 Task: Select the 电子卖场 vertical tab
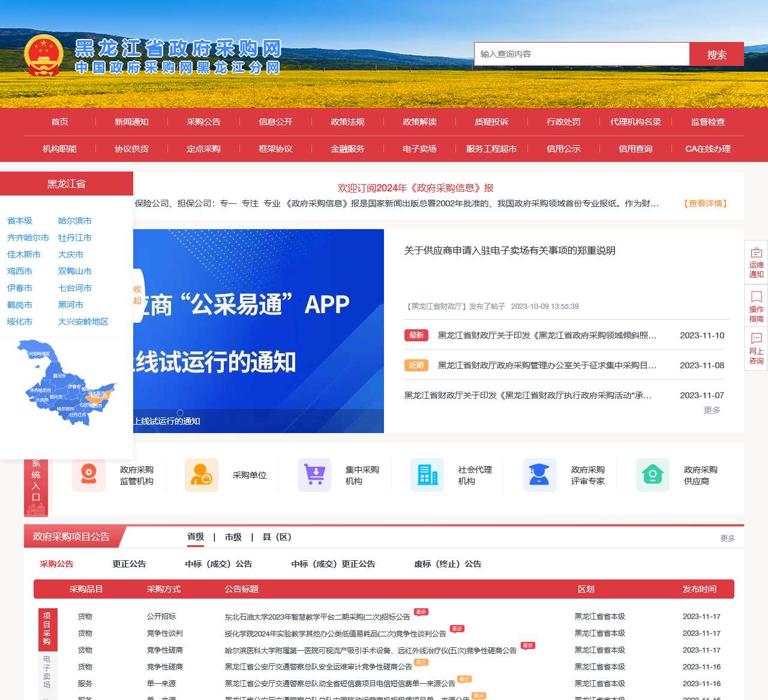tap(47, 672)
